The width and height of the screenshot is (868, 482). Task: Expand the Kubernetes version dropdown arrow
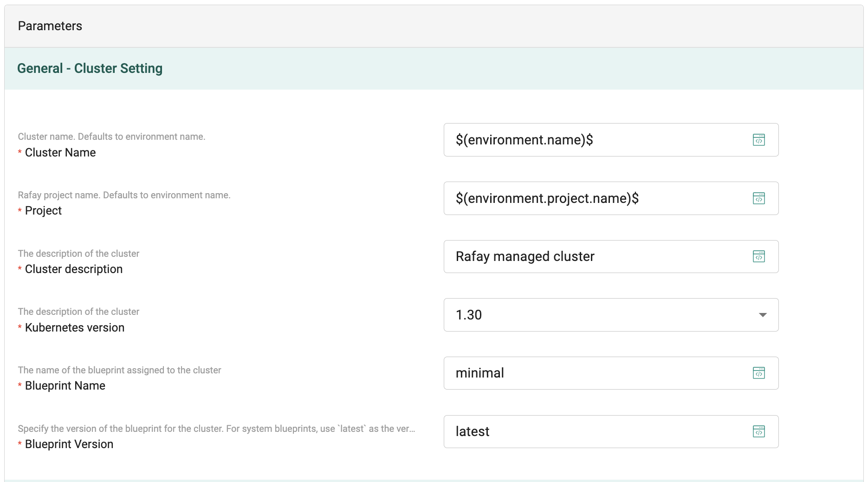pyautogui.click(x=763, y=315)
